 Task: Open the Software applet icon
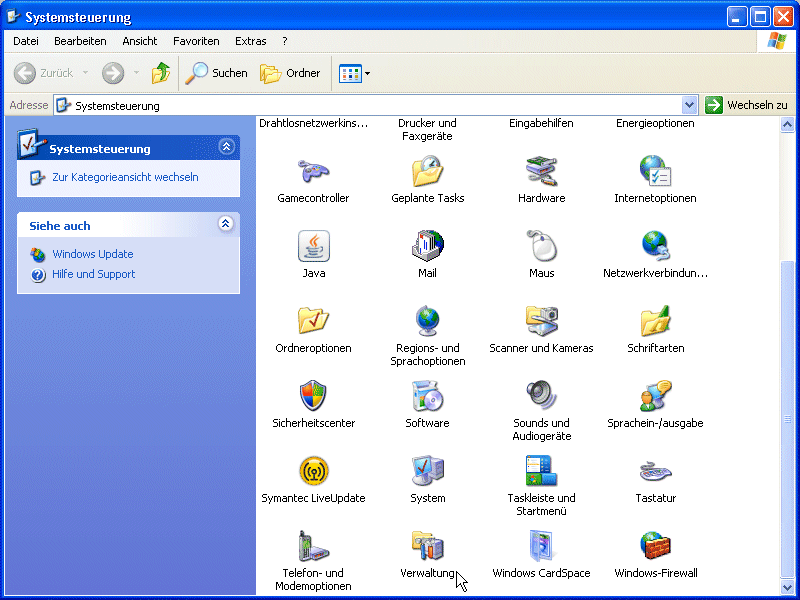[428, 396]
